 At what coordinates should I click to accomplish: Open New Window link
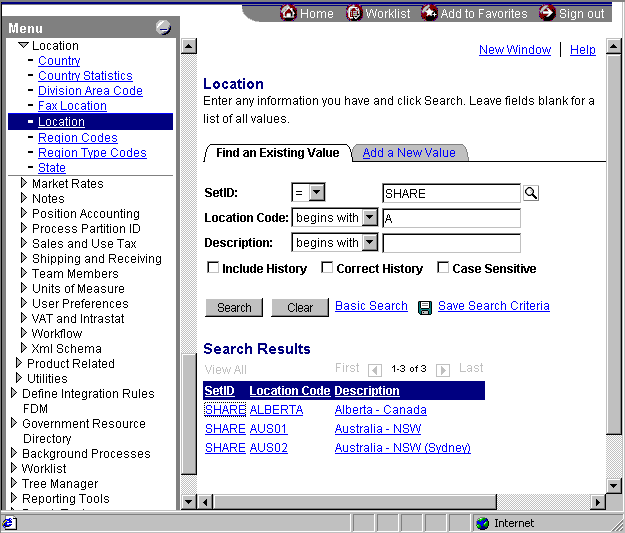(x=515, y=50)
